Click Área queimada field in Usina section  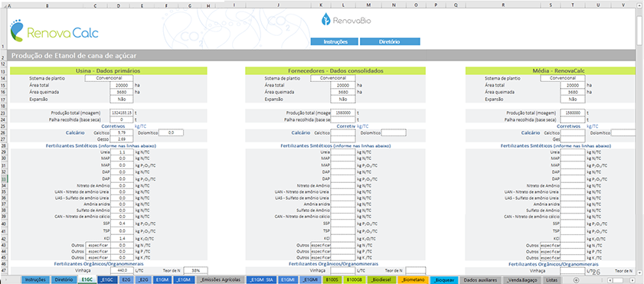pos(122,92)
